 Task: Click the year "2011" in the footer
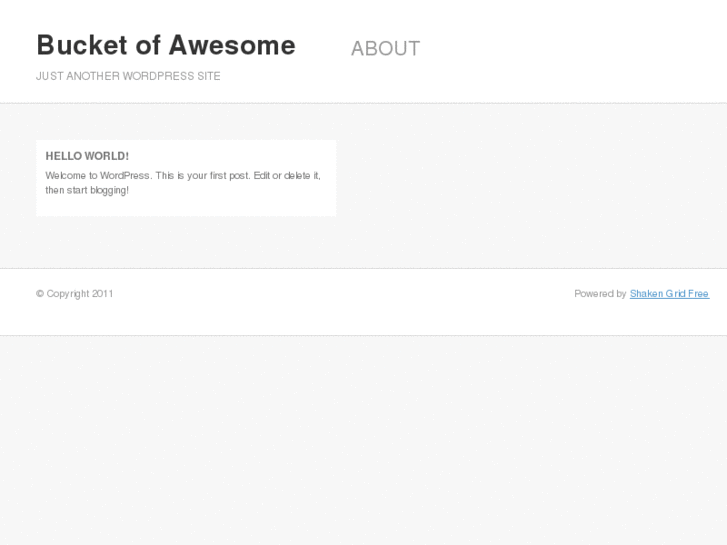coord(103,294)
